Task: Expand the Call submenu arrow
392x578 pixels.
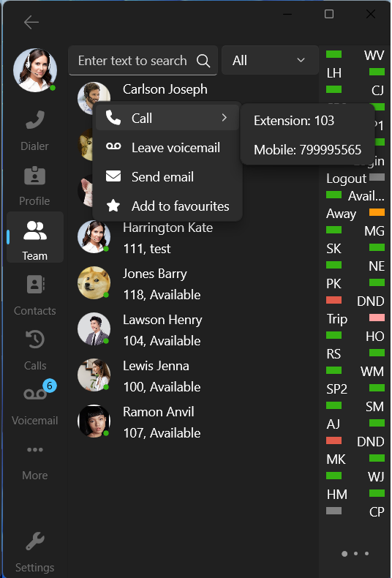Action: coord(224,118)
